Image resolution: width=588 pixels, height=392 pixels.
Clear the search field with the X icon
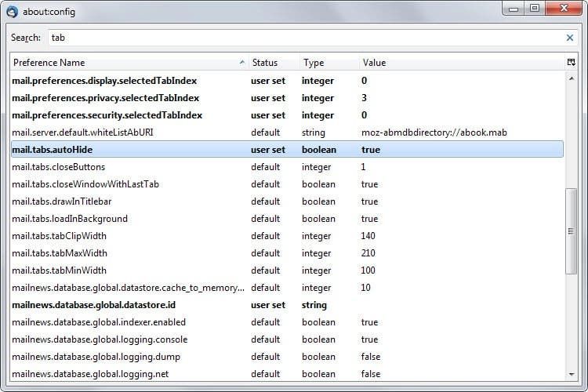[570, 38]
